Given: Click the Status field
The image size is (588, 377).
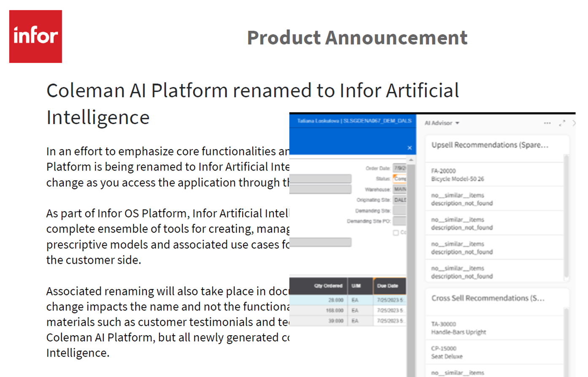Looking at the screenshot, I should pyautogui.click(x=399, y=179).
